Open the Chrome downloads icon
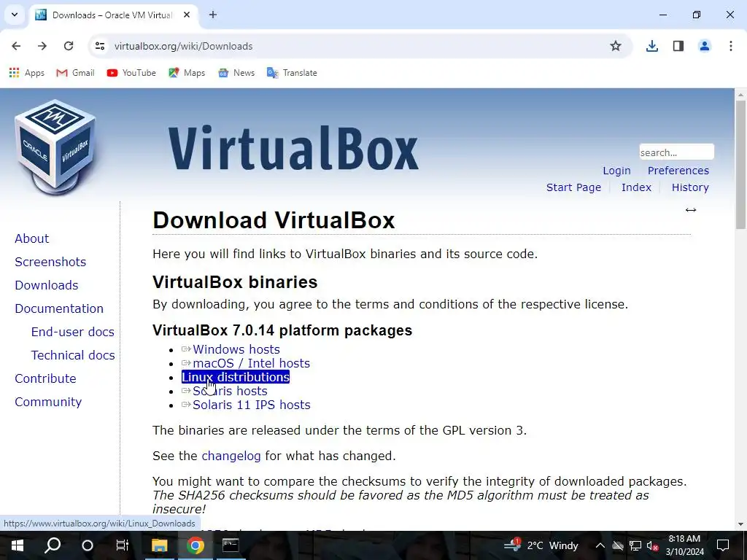The image size is (747, 560). pyautogui.click(x=651, y=46)
